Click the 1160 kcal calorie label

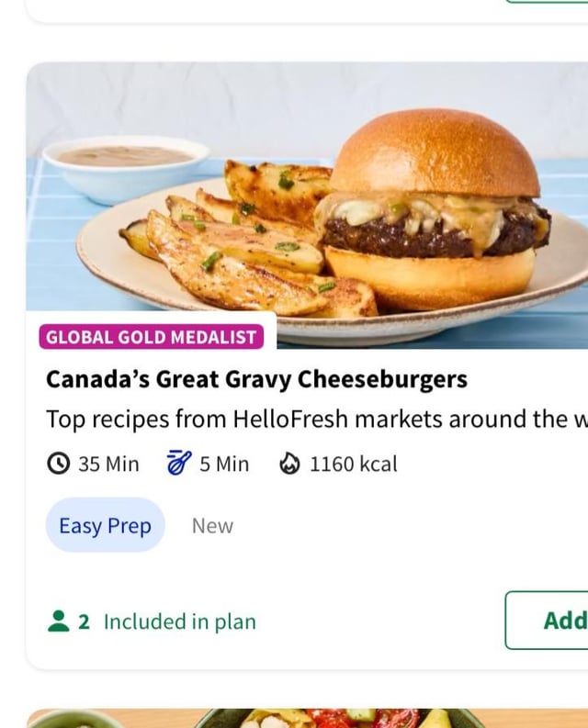pos(353,465)
